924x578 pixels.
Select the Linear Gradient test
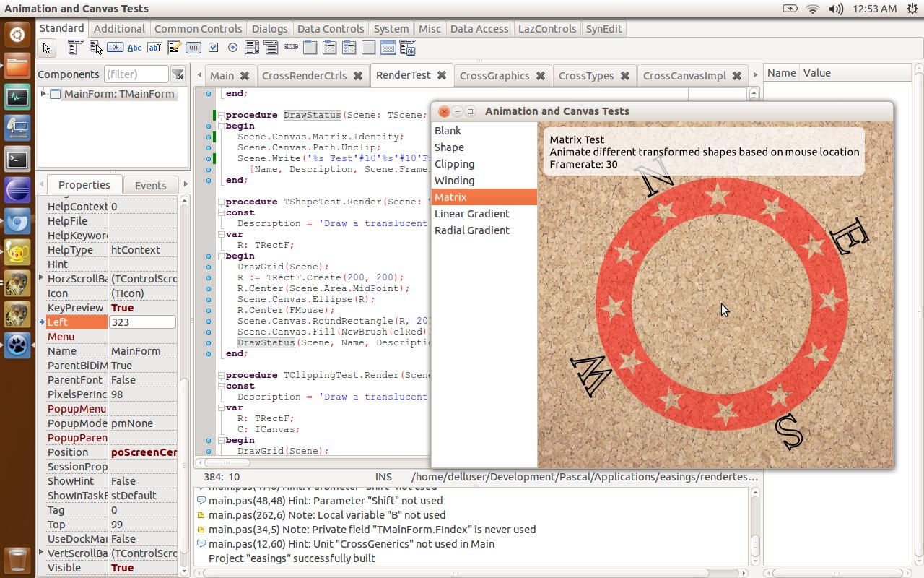coord(484,214)
